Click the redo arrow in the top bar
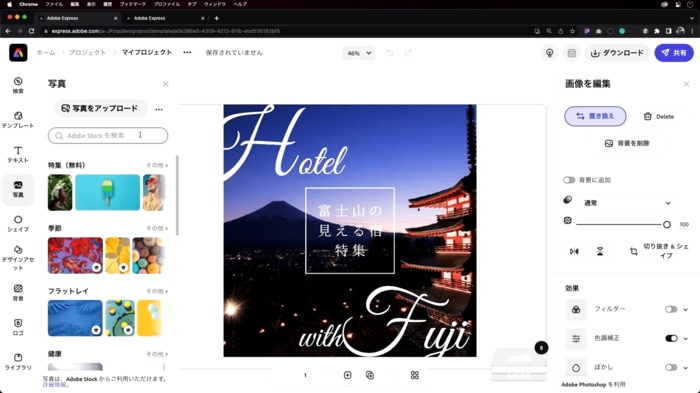Screen dimensions: 700x393 point(408,53)
